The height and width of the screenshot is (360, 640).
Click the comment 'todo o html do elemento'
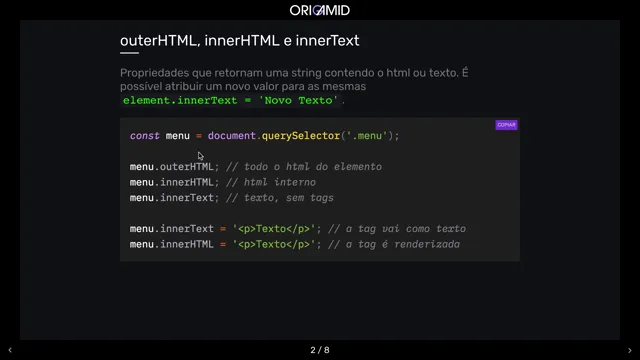pos(304,167)
